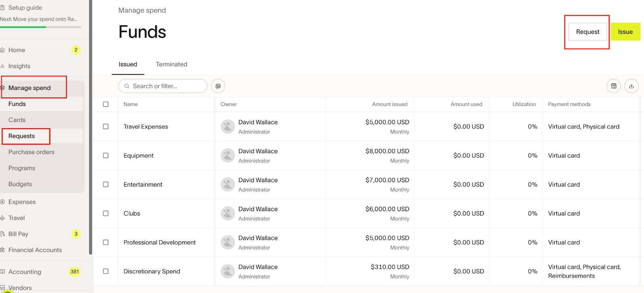644x293 pixels.
Task: Click the Bill Pay sidebar icon
Action: pos(2,234)
